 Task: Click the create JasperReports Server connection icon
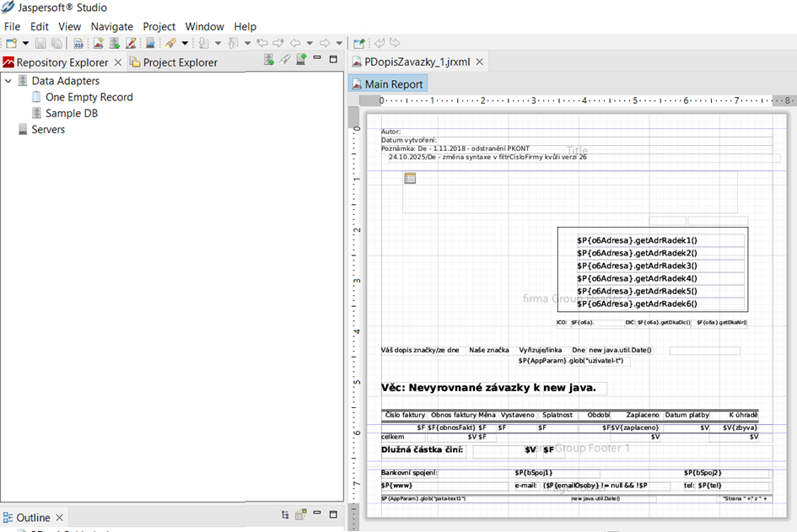tap(300, 59)
